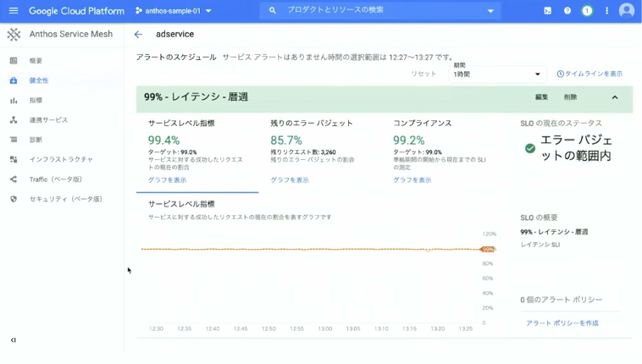Screen dimensions: 642x364
Task: Show graph under サービスレベル指標 99.4%
Action: point(167,179)
